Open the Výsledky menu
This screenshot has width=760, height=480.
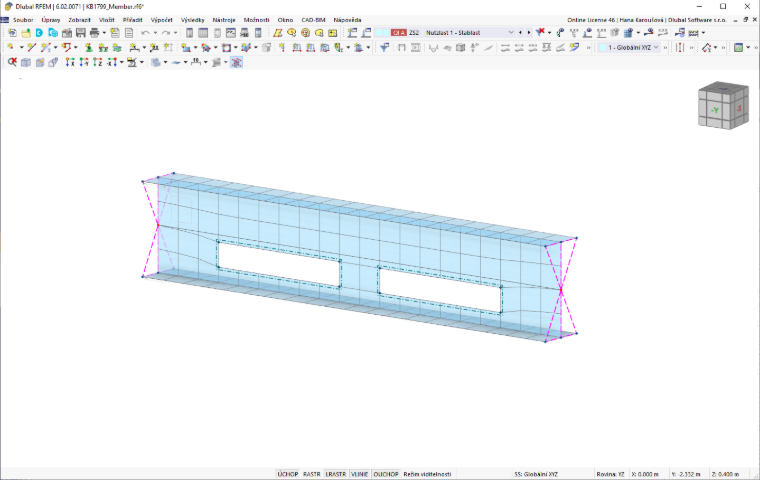192,20
